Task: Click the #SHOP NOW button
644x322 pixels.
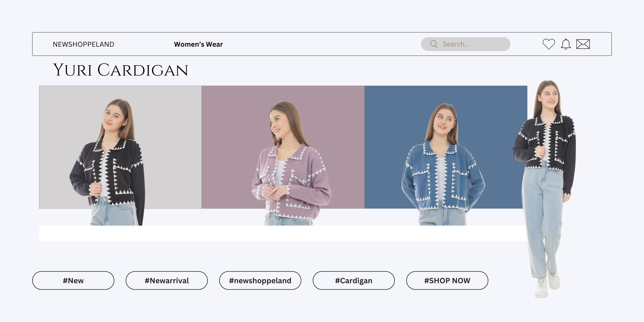Action: pos(447,281)
